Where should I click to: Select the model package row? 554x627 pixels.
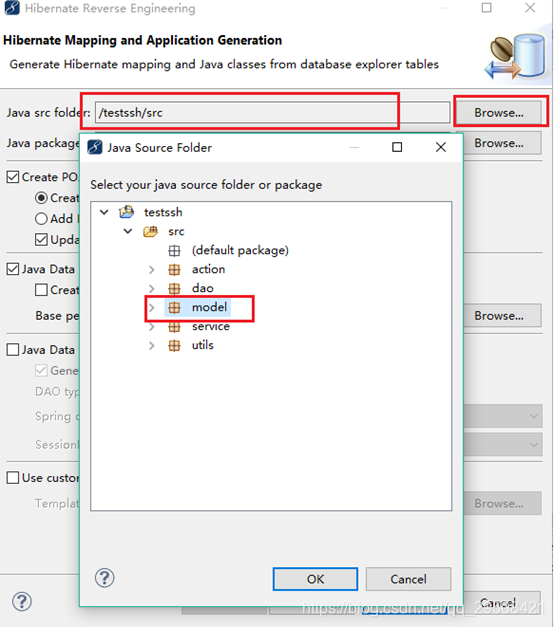209,307
